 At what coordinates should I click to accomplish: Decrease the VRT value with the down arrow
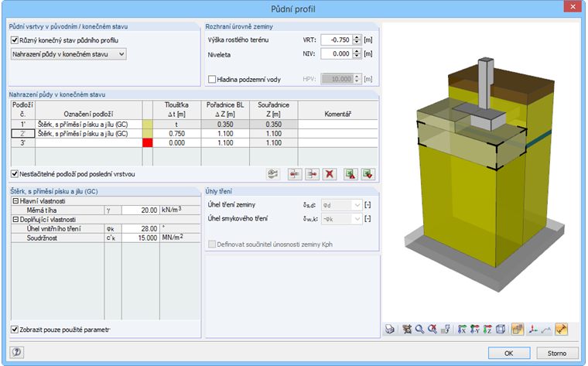[357, 42]
